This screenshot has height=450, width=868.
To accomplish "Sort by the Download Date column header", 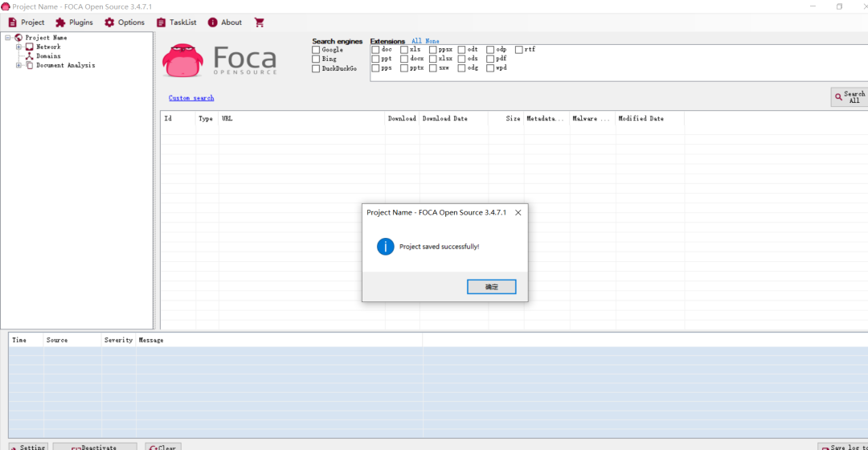I will 454,118.
